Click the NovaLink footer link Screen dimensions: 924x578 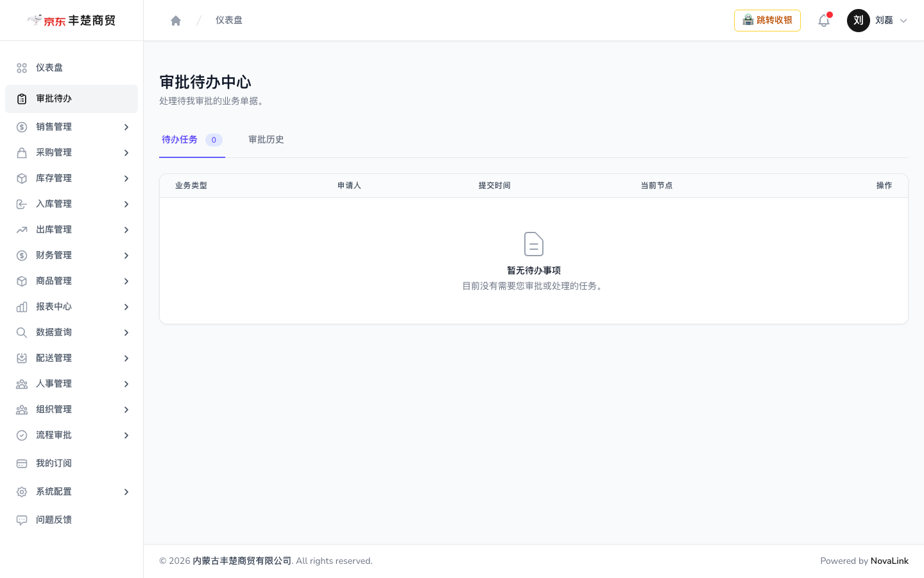pyautogui.click(x=889, y=561)
